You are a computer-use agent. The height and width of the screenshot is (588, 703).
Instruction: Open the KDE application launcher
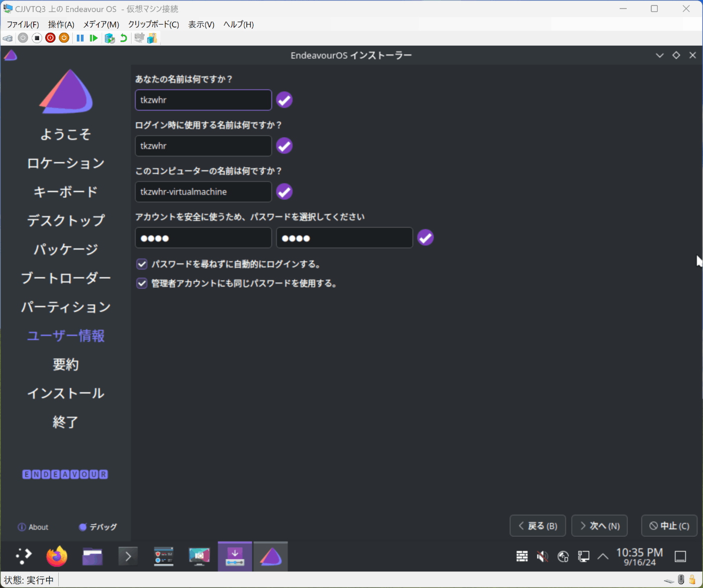[24, 556]
